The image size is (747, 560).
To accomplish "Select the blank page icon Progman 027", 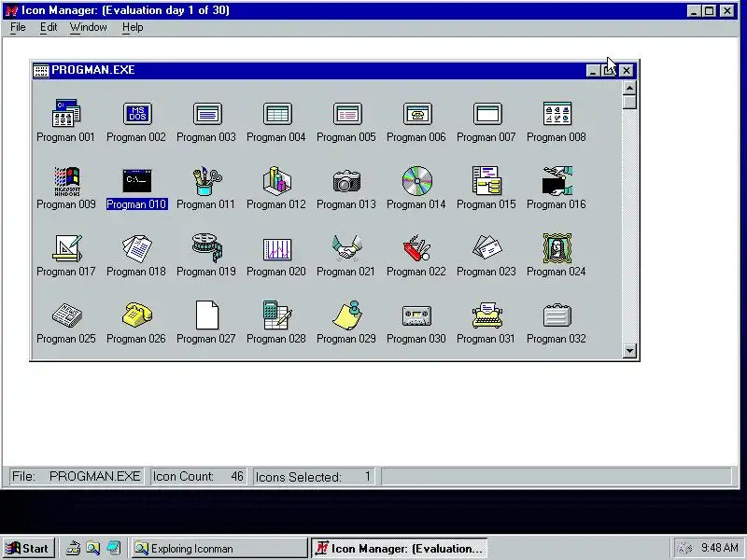I will coord(207,315).
